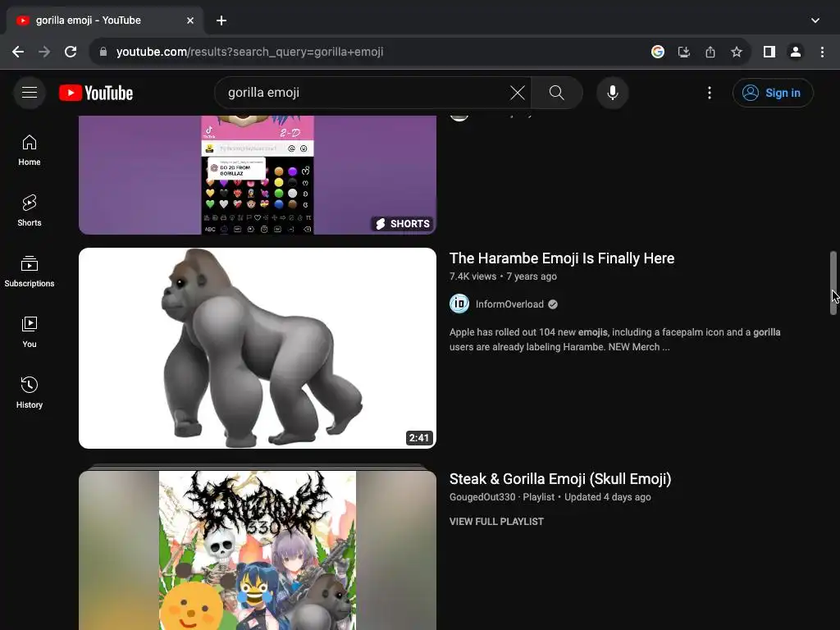Open the InformOverload channel avatar

[x=459, y=304]
